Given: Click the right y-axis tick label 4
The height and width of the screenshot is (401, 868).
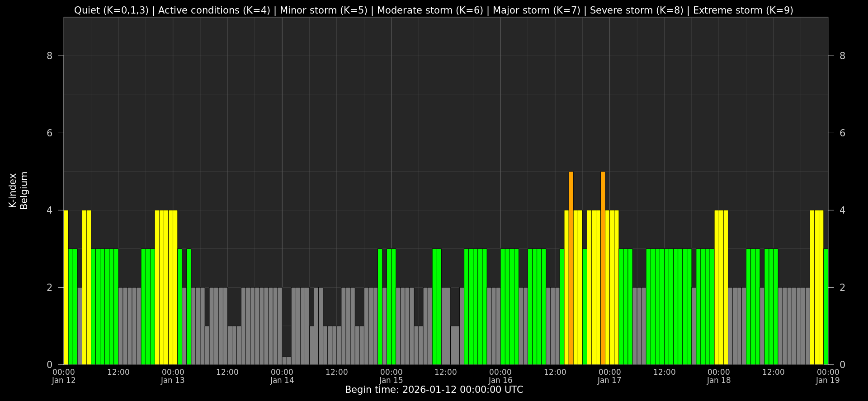Looking at the screenshot, I should (x=842, y=210).
